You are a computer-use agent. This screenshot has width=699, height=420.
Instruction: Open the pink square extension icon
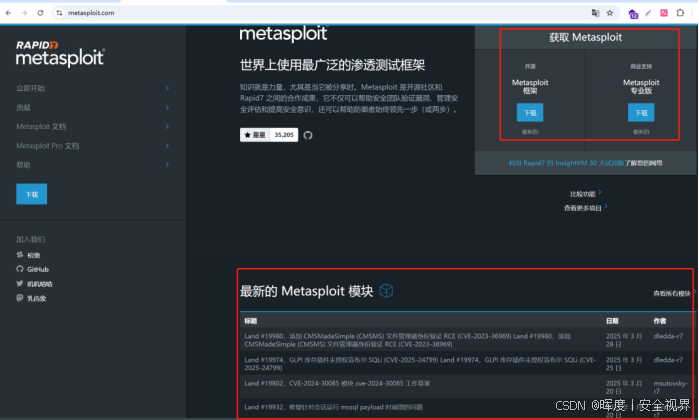click(x=664, y=13)
